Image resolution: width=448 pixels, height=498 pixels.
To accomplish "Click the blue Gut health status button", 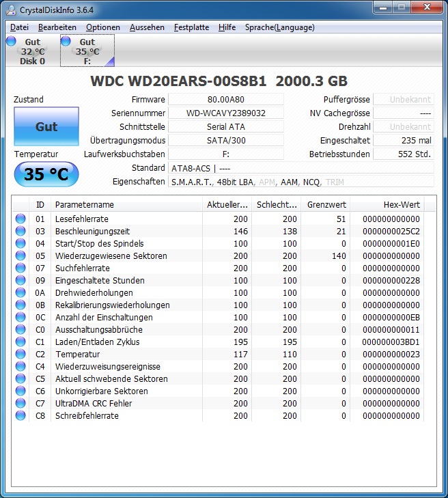I will tap(46, 126).
